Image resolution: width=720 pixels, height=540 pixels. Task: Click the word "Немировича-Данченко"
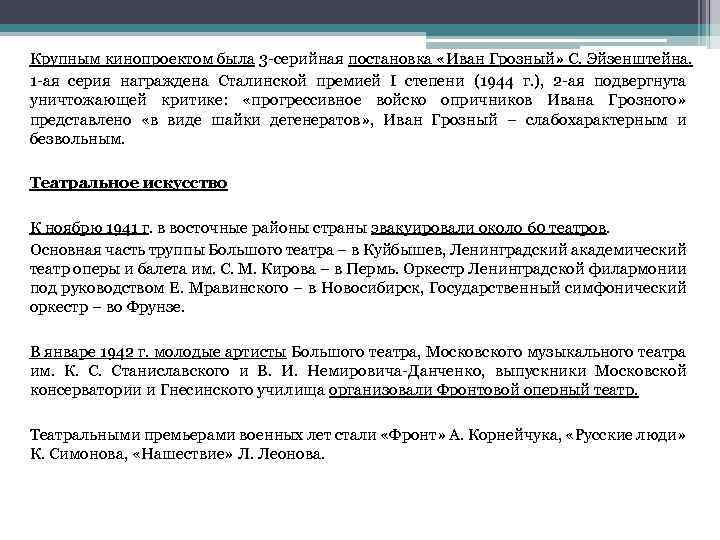pos(395,371)
